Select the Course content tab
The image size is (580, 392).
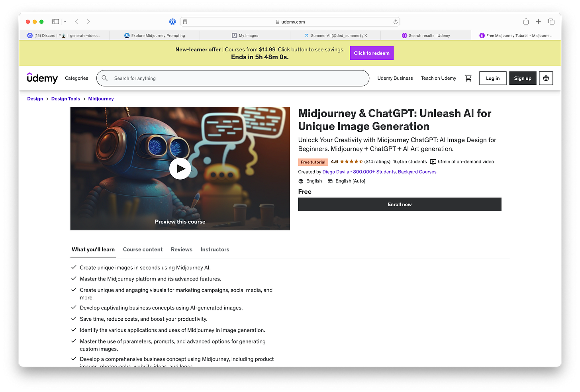click(143, 249)
